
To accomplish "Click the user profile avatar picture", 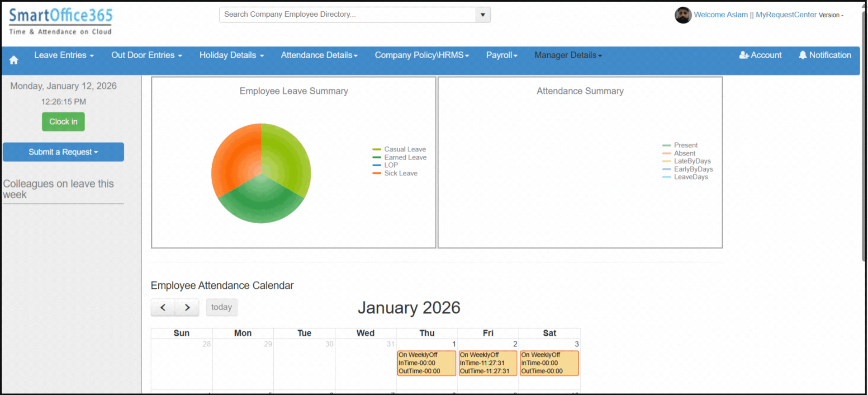I will (683, 15).
